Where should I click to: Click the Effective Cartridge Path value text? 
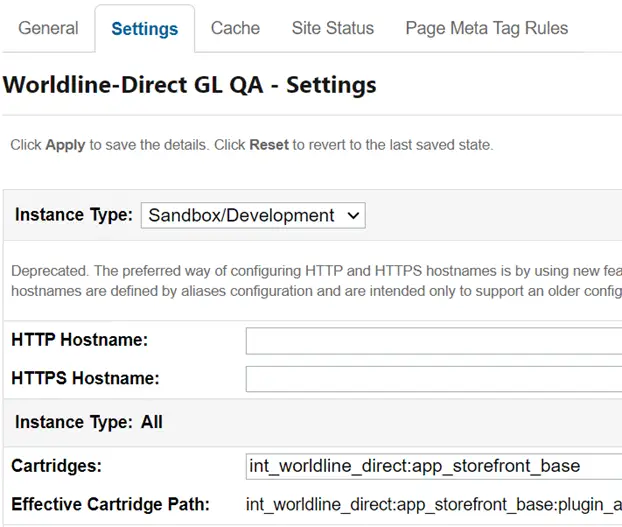pos(433,505)
